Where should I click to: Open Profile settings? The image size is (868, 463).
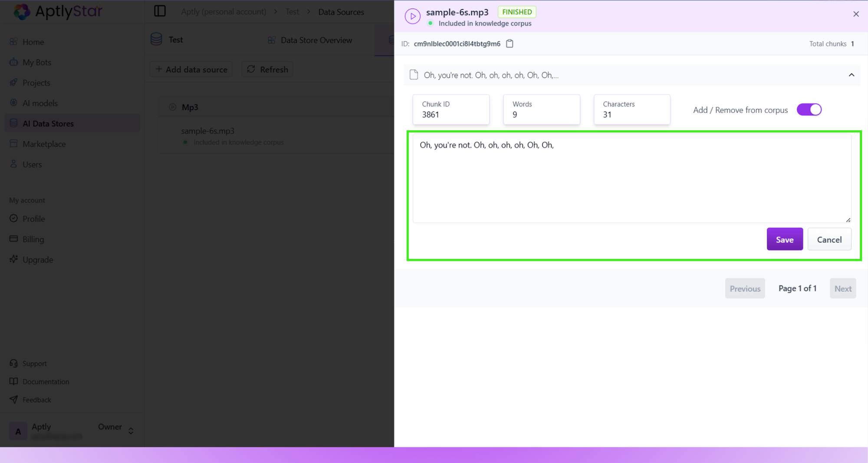pyautogui.click(x=72, y=218)
